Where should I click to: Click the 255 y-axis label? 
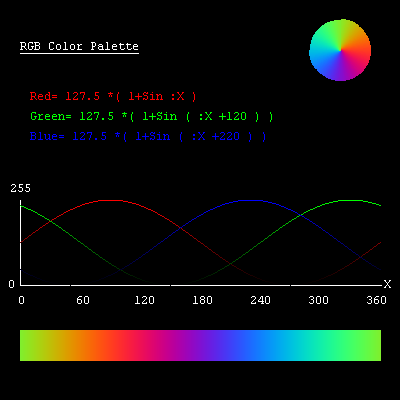[20, 188]
